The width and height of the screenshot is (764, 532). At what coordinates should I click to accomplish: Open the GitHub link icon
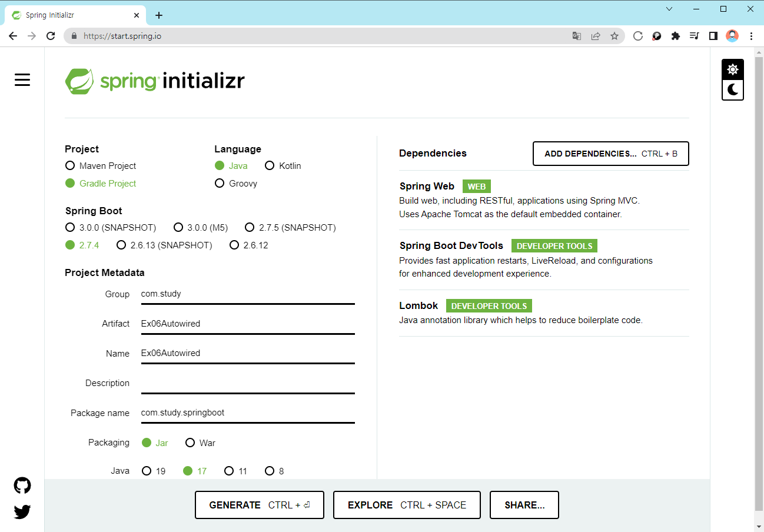tap(22, 486)
